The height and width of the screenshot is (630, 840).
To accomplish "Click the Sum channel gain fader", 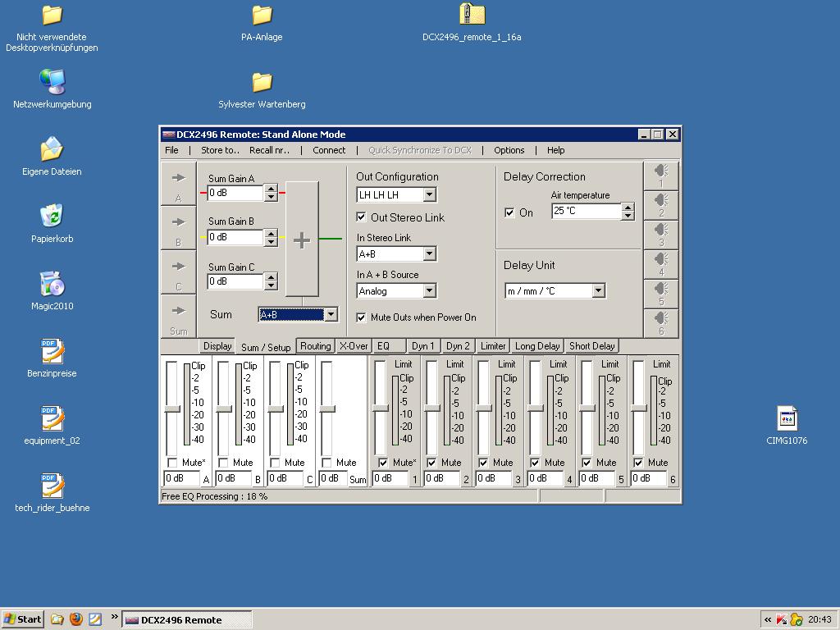I will 326,409.
